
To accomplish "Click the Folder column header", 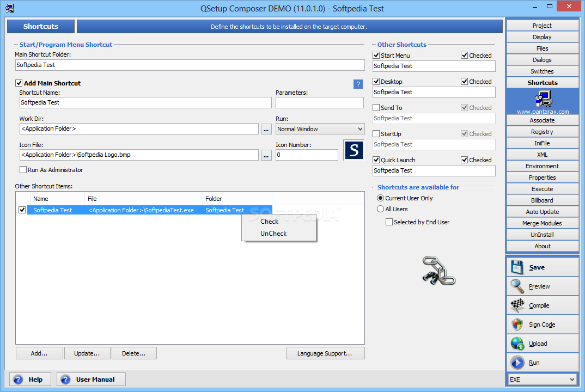I will click(x=237, y=199).
